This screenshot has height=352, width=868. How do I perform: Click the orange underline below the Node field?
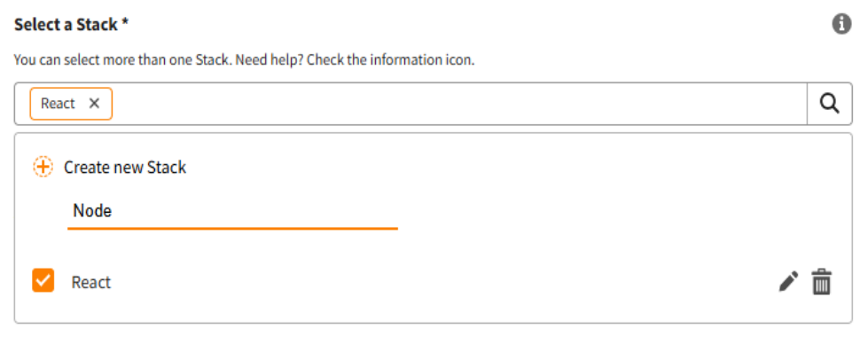(232, 228)
